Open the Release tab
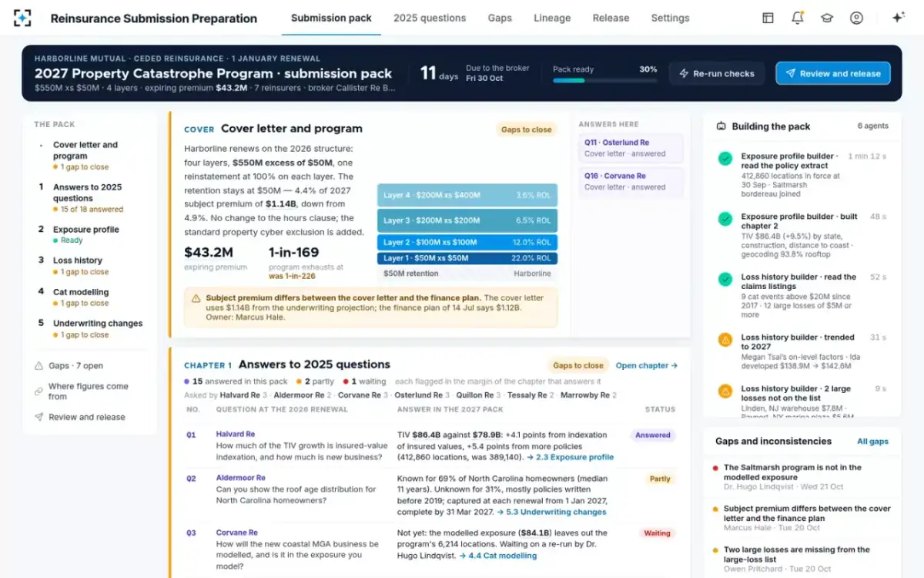 [611, 18]
